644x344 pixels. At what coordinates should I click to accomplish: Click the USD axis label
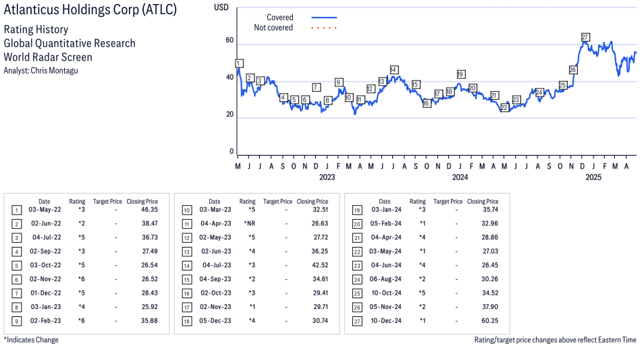(x=221, y=7)
